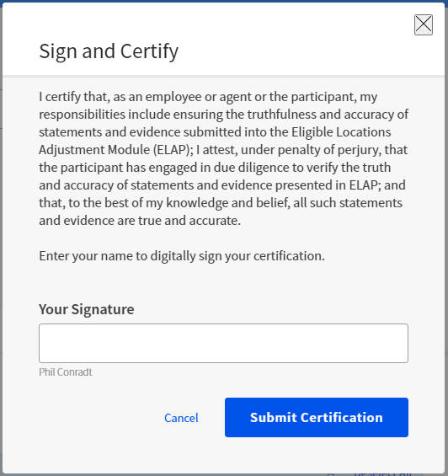Dismiss the dialog using the X icon

click(424, 24)
